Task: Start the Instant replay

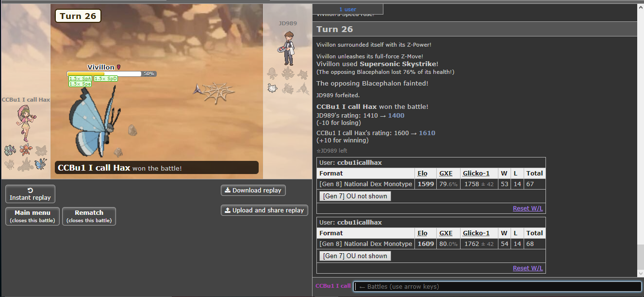Action: tap(30, 194)
